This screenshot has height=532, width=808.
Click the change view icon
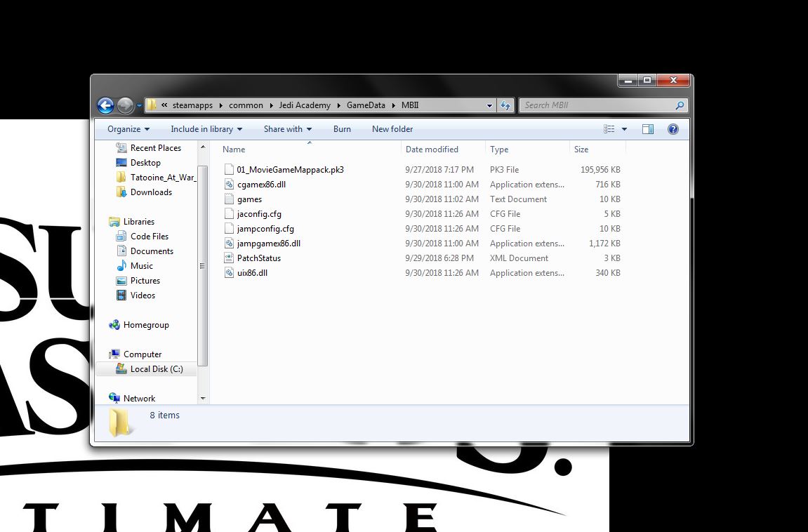point(609,129)
